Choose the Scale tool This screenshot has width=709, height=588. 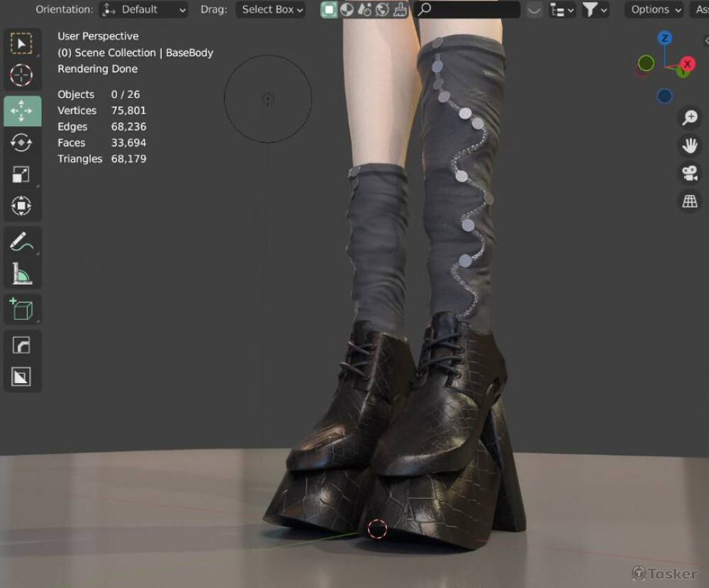21,174
